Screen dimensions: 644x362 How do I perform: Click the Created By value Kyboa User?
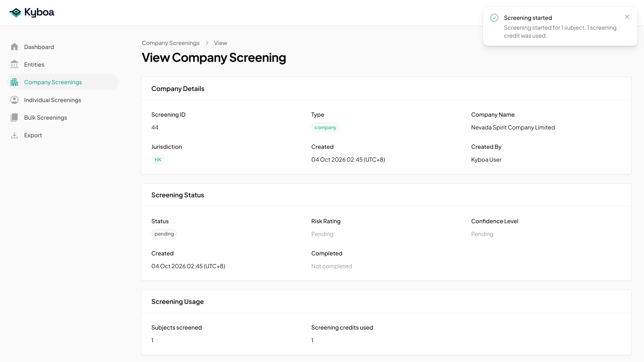[486, 160]
